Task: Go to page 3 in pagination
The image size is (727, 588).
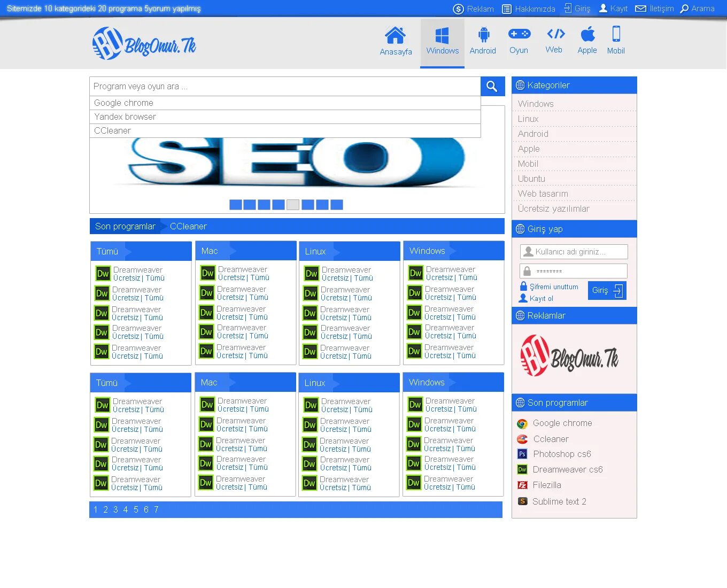Action: point(115,510)
